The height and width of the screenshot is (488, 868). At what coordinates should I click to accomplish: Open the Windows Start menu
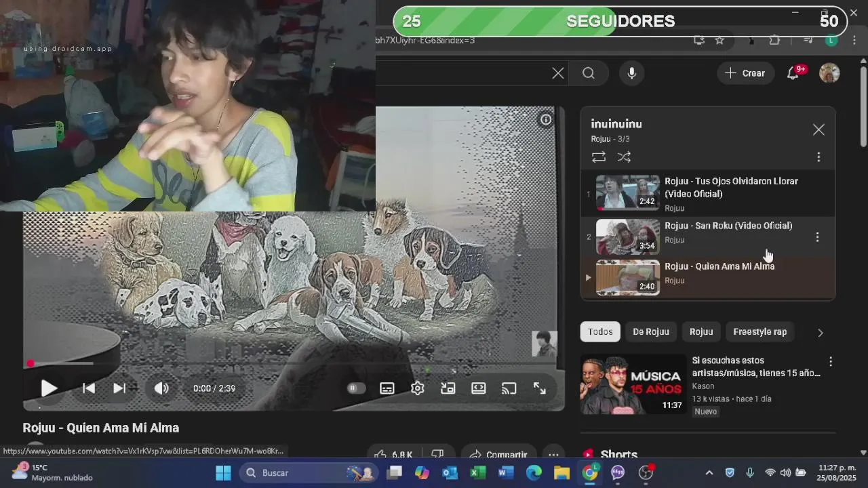tap(223, 472)
